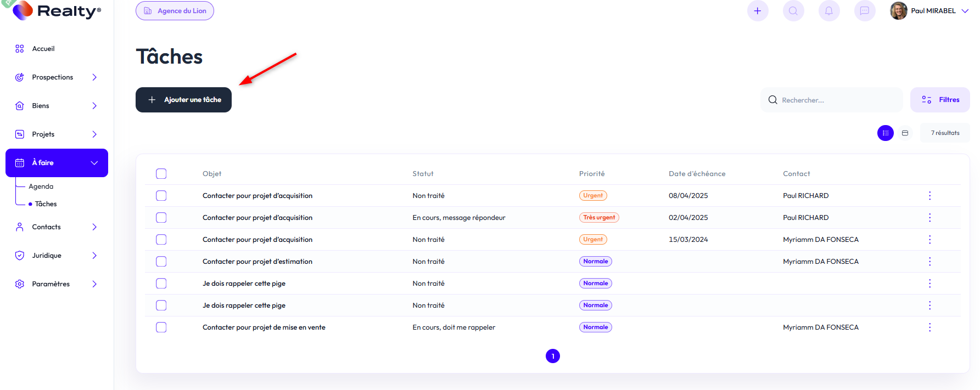Check the select-all checkbox in table header
Image resolution: width=980 pixels, height=390 pixels.
[x=161, y=174]
